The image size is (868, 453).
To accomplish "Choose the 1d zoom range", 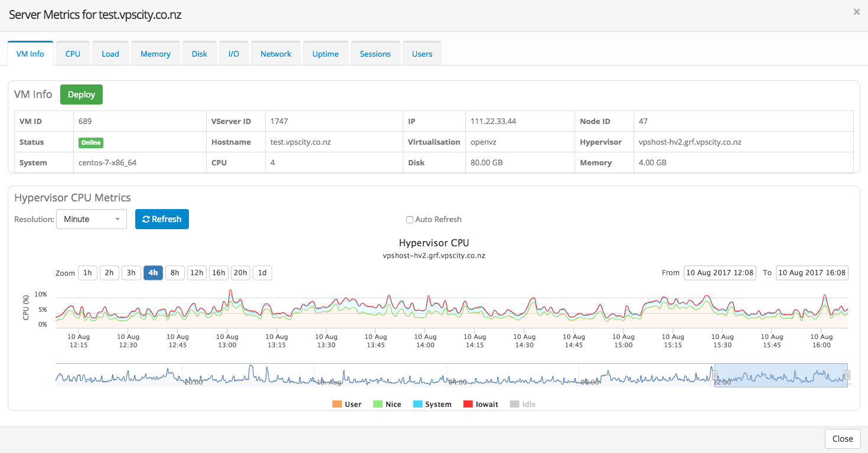I will click(262, 273).
